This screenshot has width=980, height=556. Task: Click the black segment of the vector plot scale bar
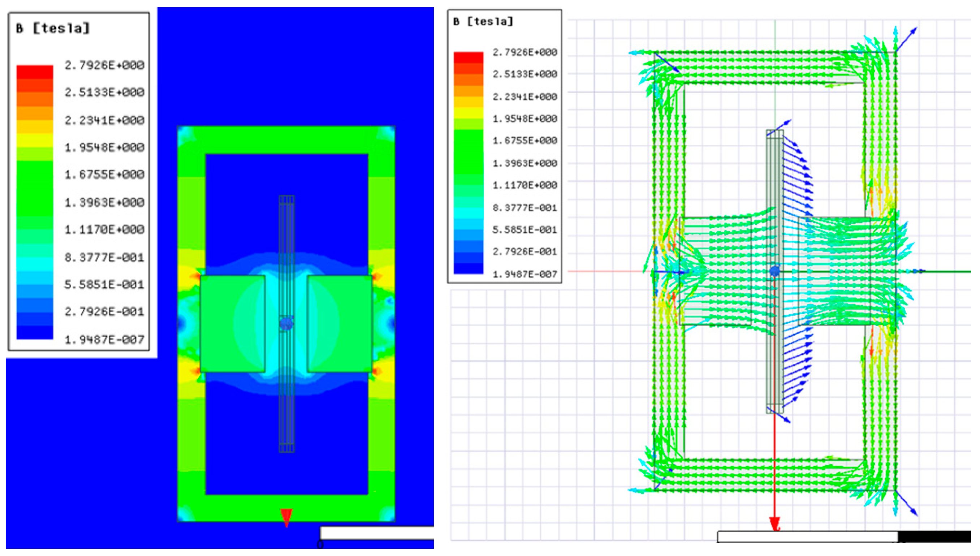(934, 536)
